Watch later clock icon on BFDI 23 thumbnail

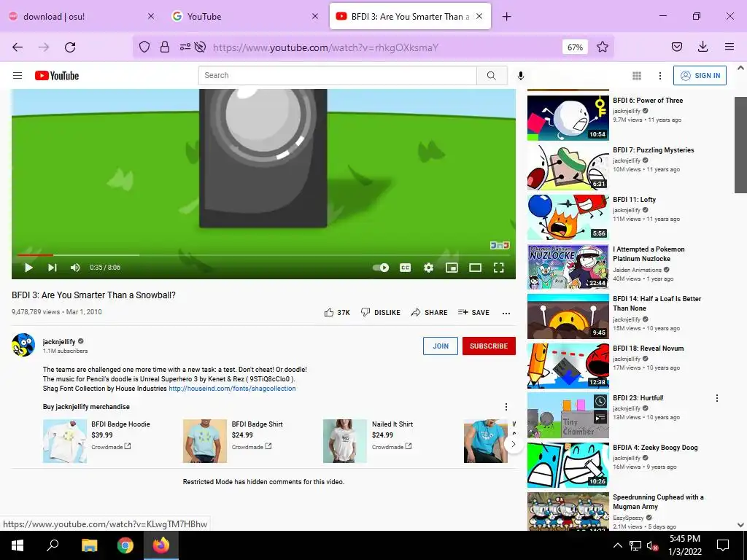pyautogui.click(x=600, y=401)
